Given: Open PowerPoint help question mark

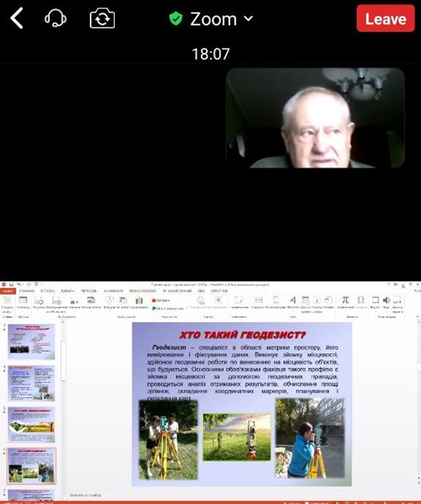Looking at the screenshot, I should pyautogui.click(x=388, y=285).
